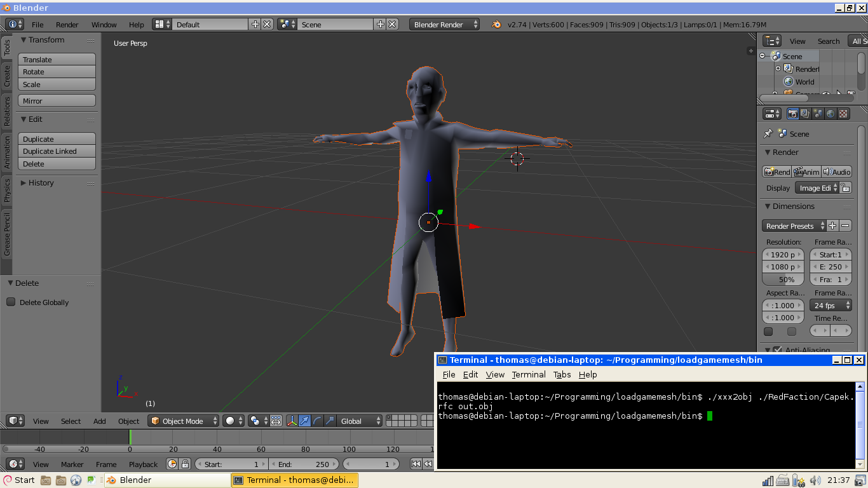Open the World properties tab icon
This screenshot has height=488, width=868.
coord(831,114)
